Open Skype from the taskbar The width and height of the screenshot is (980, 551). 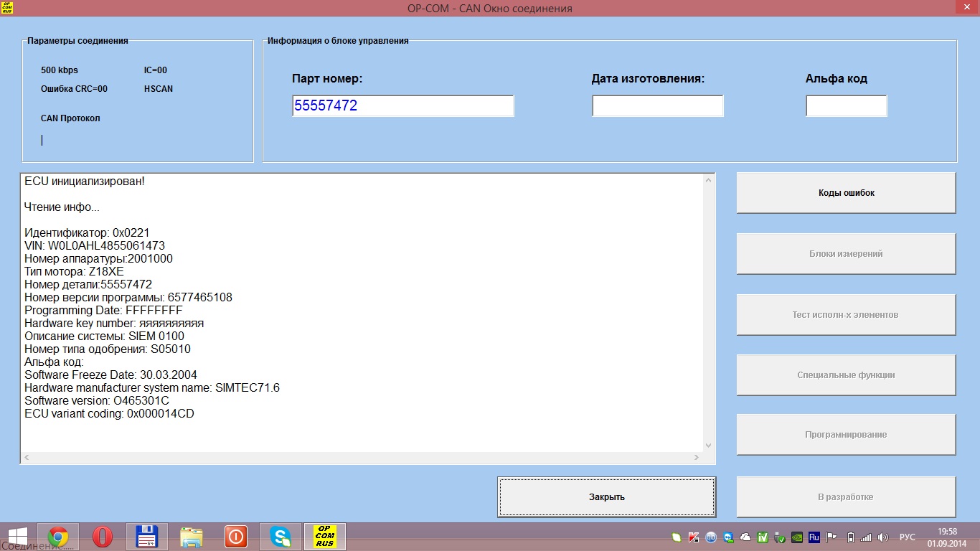281,537
